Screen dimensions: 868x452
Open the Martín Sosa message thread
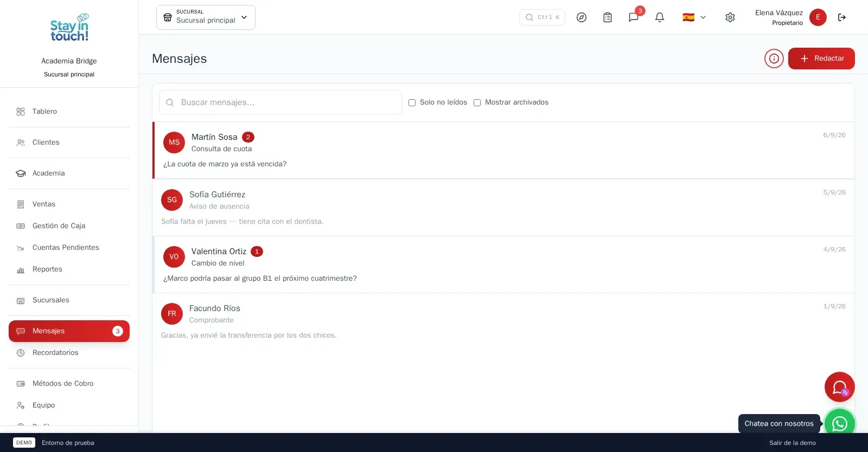(x=503, y=150)
